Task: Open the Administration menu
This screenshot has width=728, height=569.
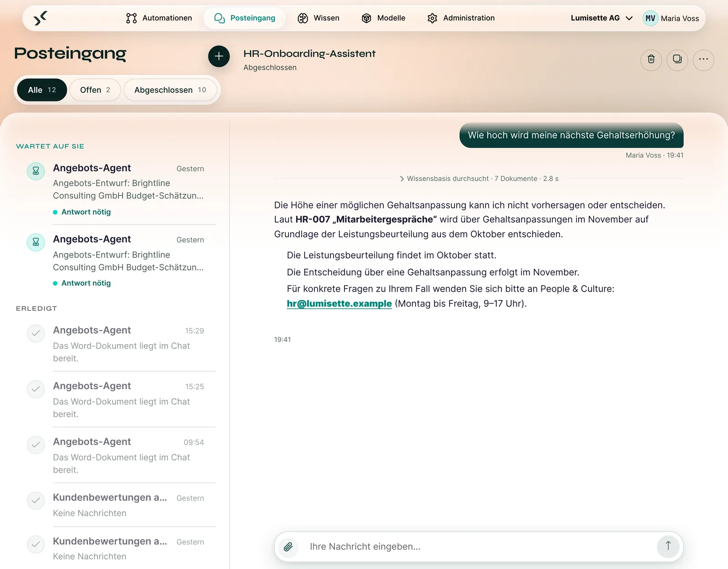Action: (461, 18)
